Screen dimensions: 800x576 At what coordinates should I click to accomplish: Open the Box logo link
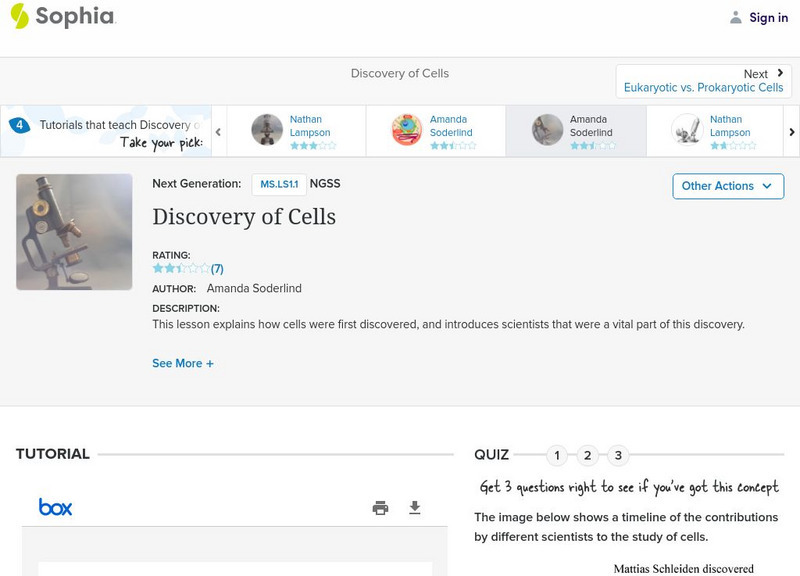[55, 508]
